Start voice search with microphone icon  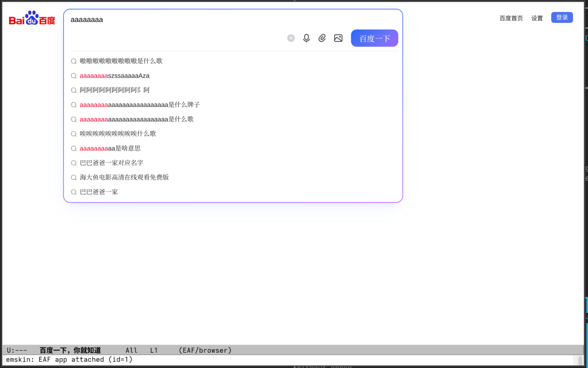306,38
